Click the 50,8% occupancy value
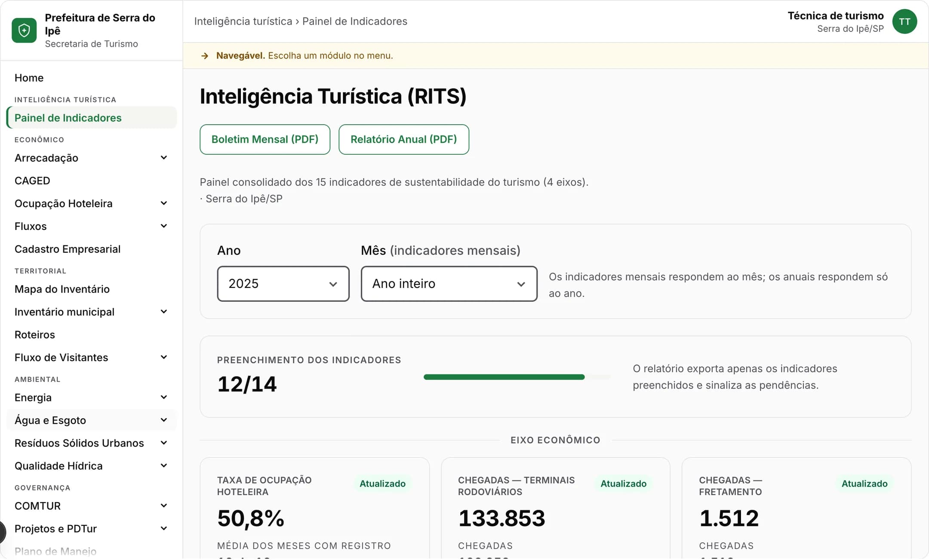The width and height of the screenshot is (929, 560). point(251,518)
